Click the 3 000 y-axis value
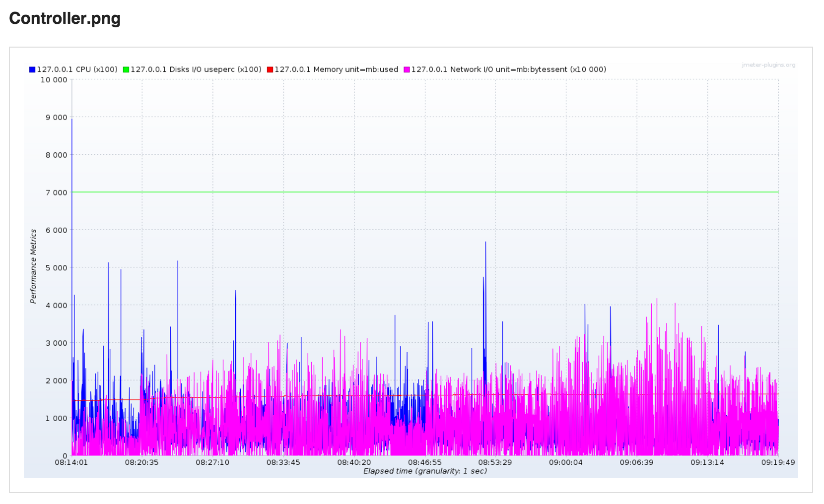 click(56, 343)
